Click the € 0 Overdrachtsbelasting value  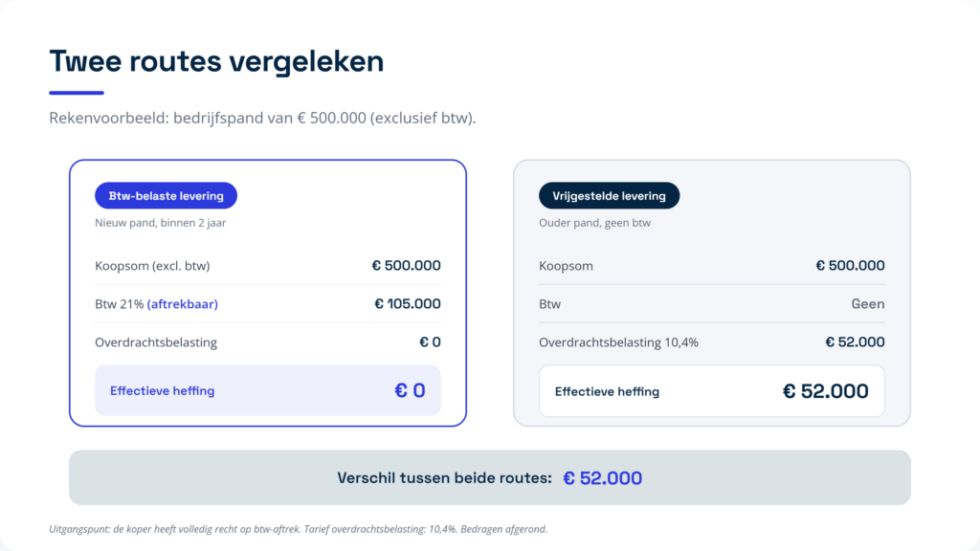click(430, 342)
